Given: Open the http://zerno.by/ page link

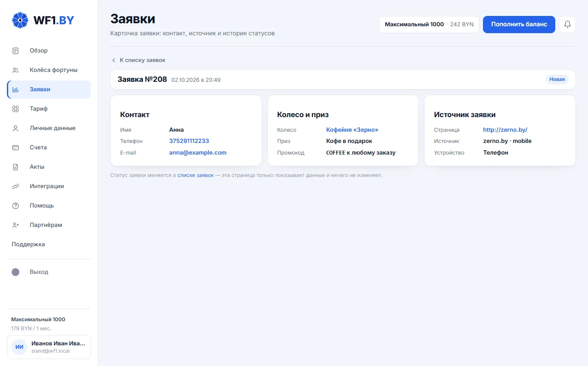Looking at the screenshot, I should (505, 130).
